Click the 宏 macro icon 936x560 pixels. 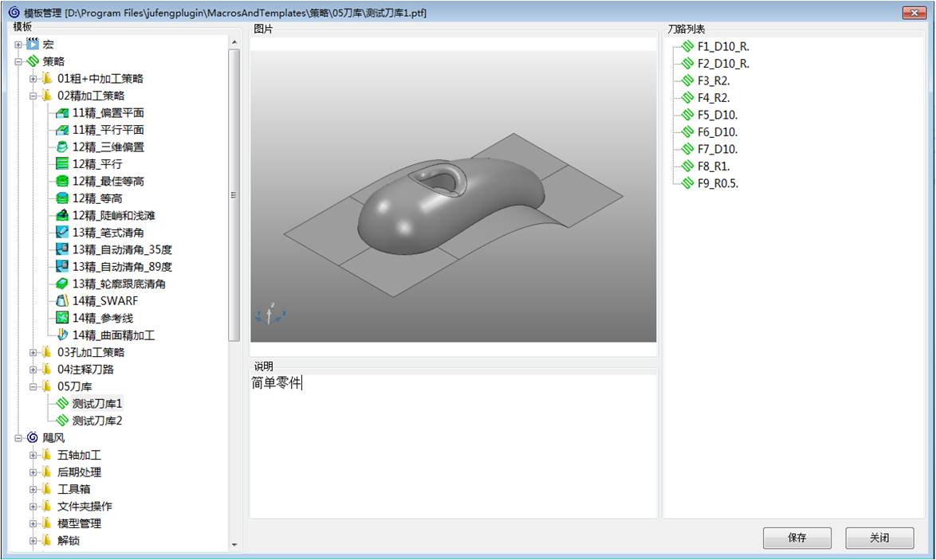point(33,44)
